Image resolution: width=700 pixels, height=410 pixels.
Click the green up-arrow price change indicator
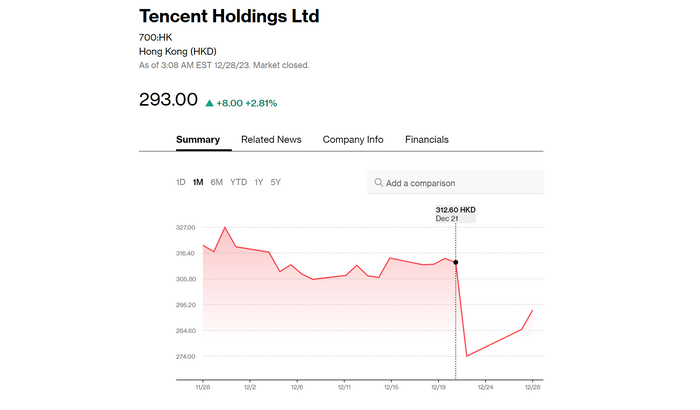tap(210, 103)
